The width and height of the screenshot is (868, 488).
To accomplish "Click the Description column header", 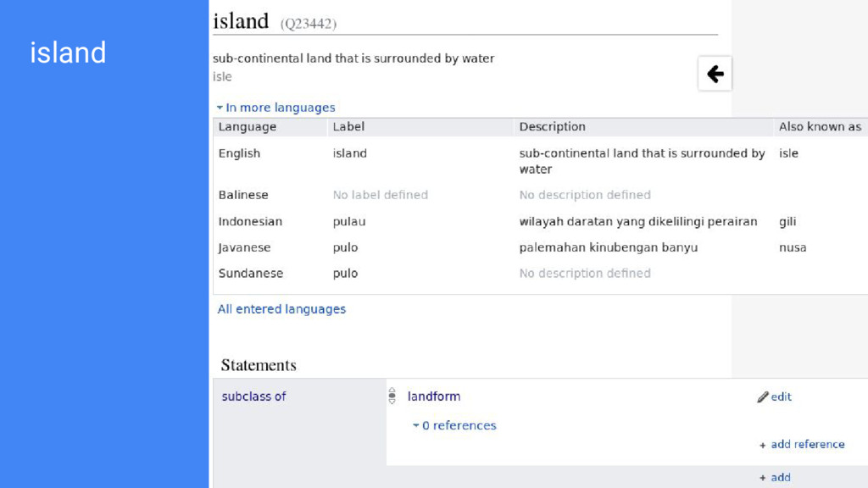I will [x=552, y=127].
